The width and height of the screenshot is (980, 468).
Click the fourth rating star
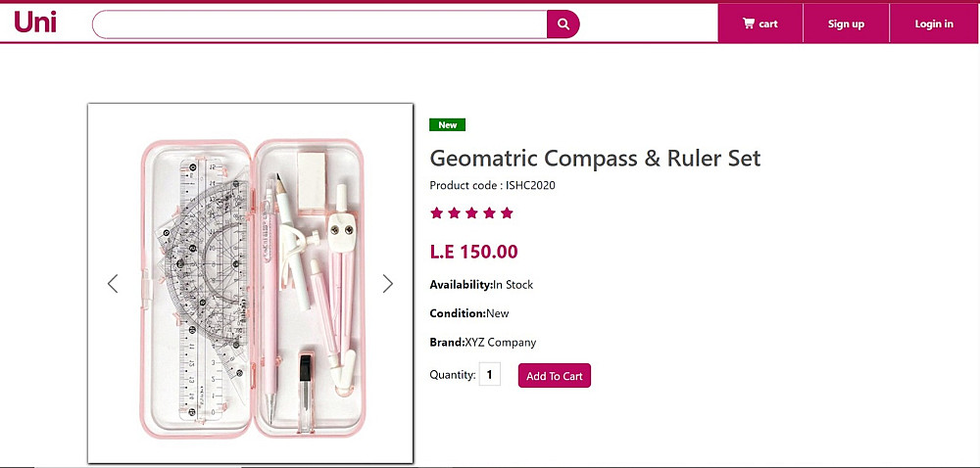489,212
